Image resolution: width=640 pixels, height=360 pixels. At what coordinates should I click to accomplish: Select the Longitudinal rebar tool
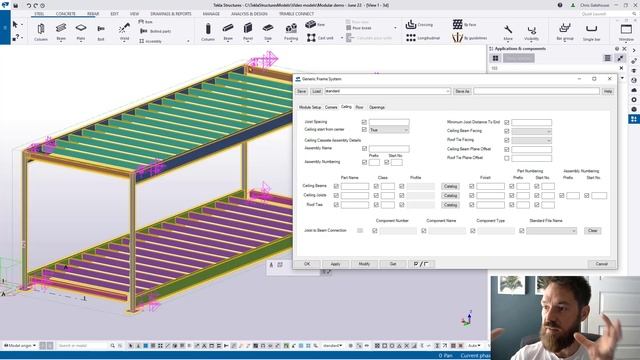pyautogui.click(x=423, y=38)
